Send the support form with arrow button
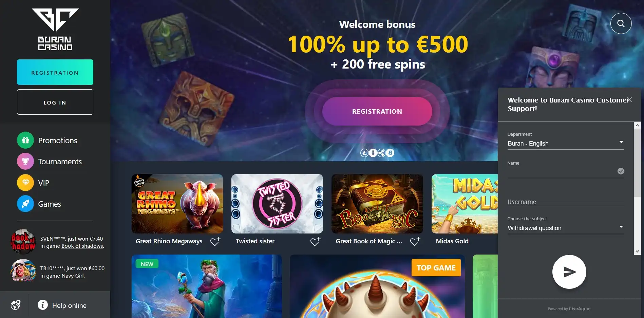The image size is (644, 318). coord(569,272)
